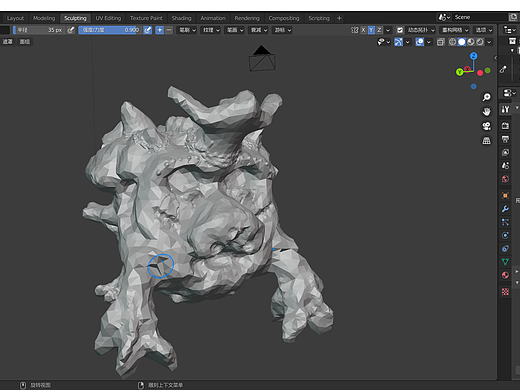
Task: Click the zoom magnifier viewport icon
Action: [487, 97]
